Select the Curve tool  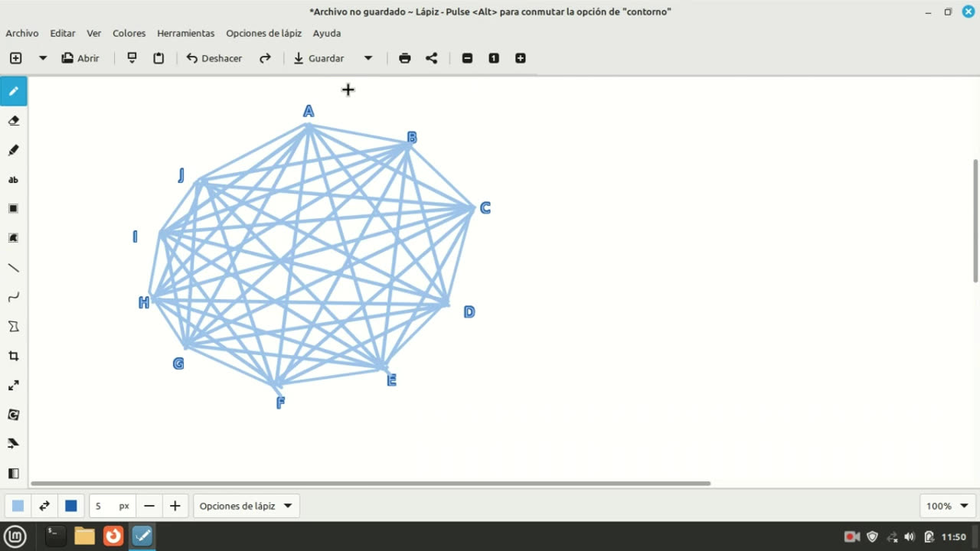point(14,297)
